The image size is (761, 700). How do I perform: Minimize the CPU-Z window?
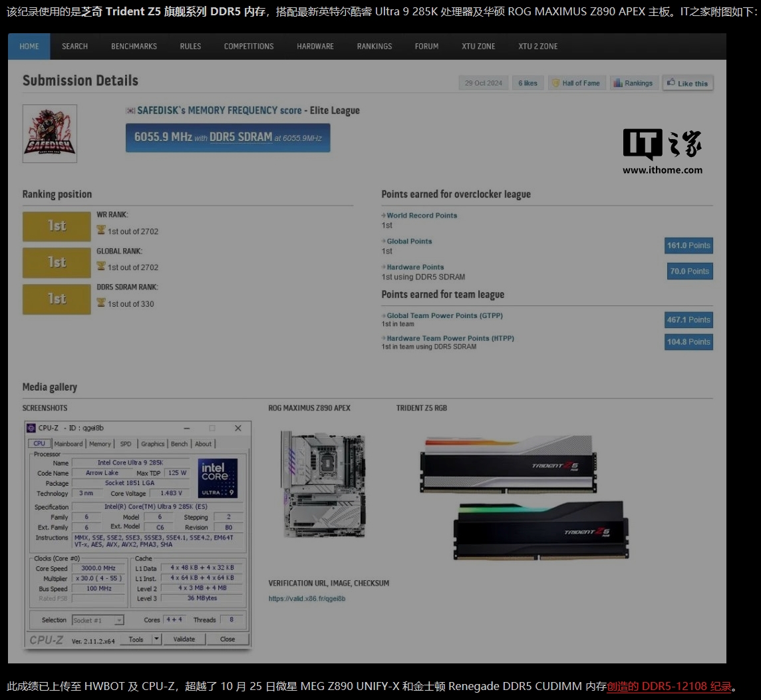pos(187,428)
